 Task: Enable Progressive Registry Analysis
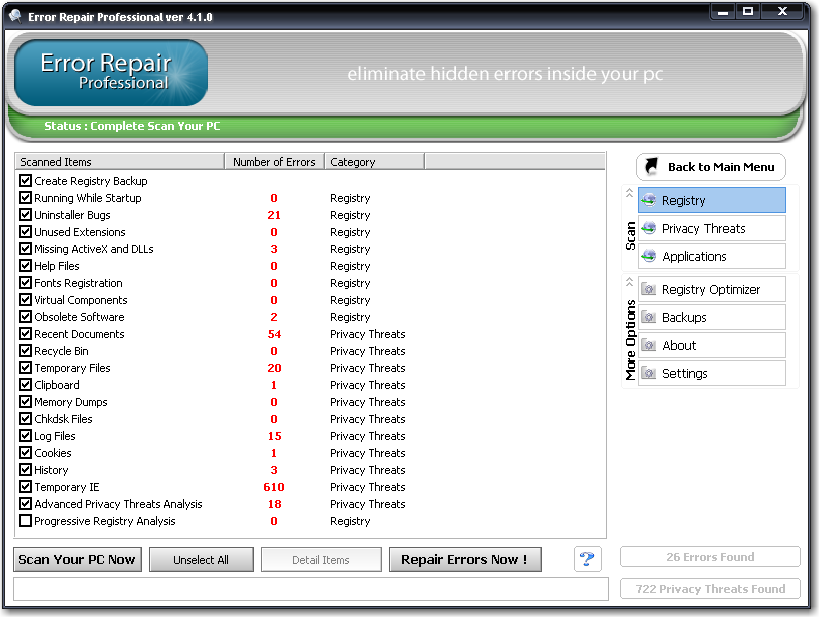click(24, 521)
